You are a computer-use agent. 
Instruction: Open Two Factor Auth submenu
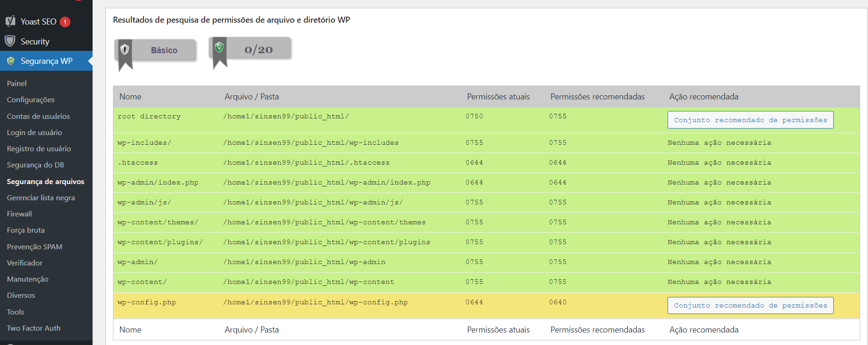pyautogui.click(x=34, y=328)
